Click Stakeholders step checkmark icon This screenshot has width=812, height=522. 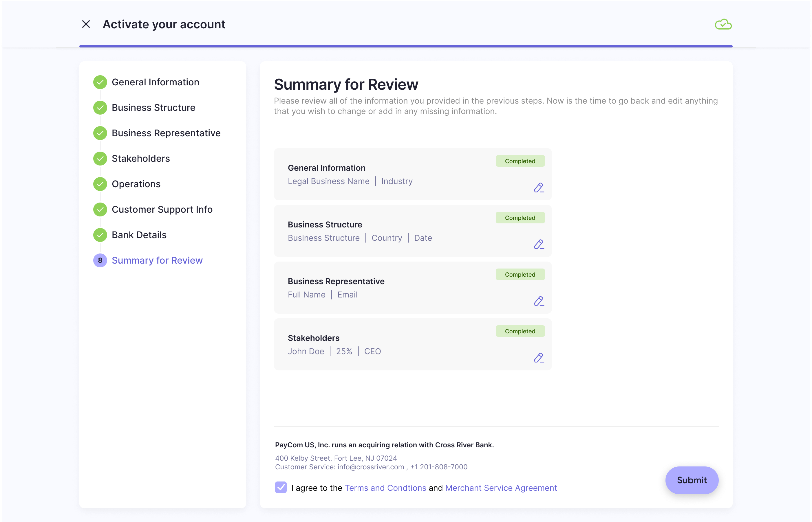pyautogui.click(x=100, y=158)
